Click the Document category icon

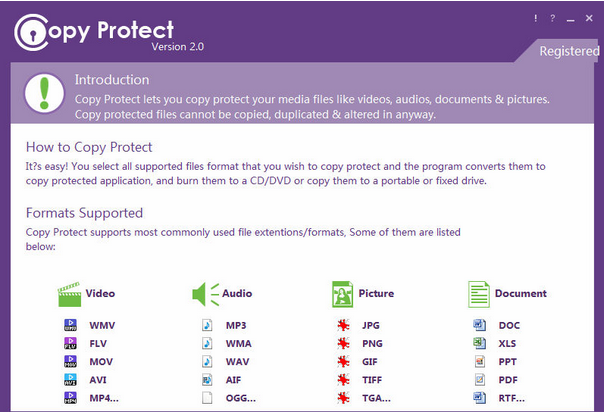click(479, 294)
